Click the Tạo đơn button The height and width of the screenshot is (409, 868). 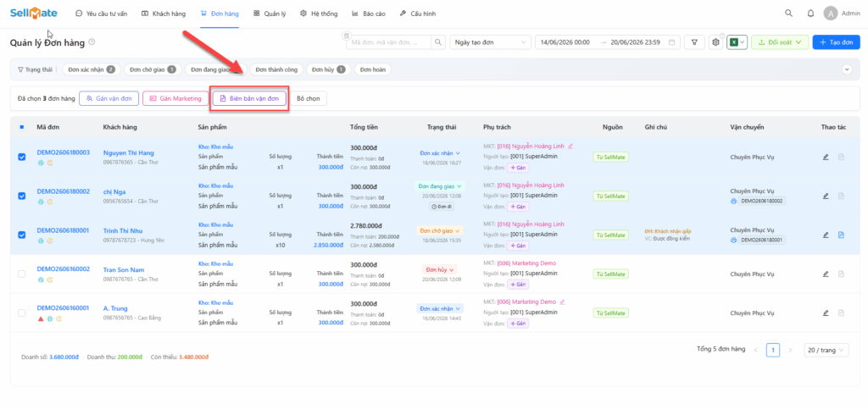click(837, 42)
